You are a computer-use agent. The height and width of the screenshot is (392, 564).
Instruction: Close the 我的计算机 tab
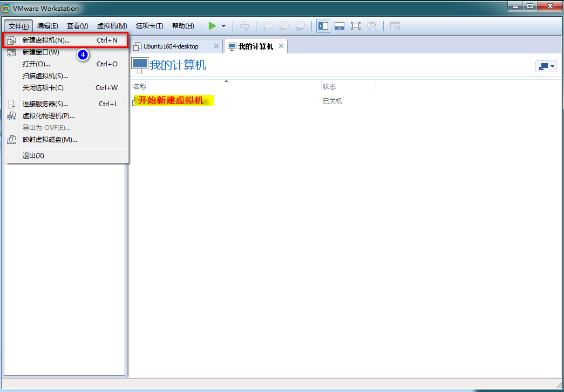(x=281, y=46)
